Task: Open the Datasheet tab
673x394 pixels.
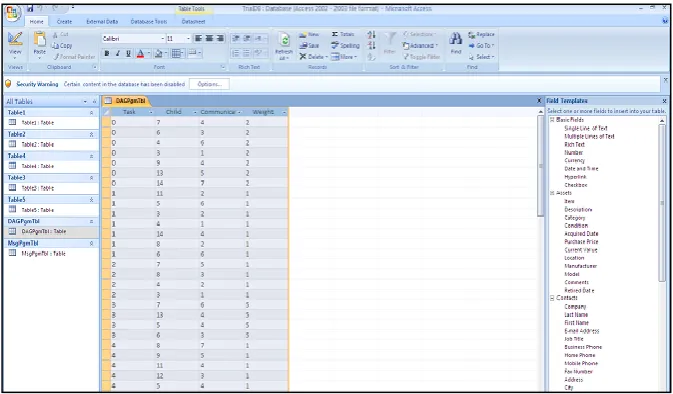Action: 193,21
